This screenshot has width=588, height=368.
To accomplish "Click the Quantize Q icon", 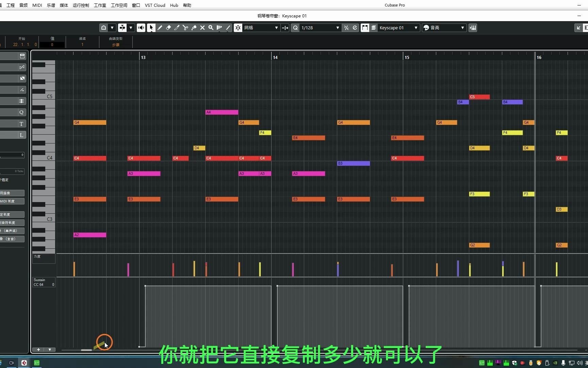I will (295, 28).
